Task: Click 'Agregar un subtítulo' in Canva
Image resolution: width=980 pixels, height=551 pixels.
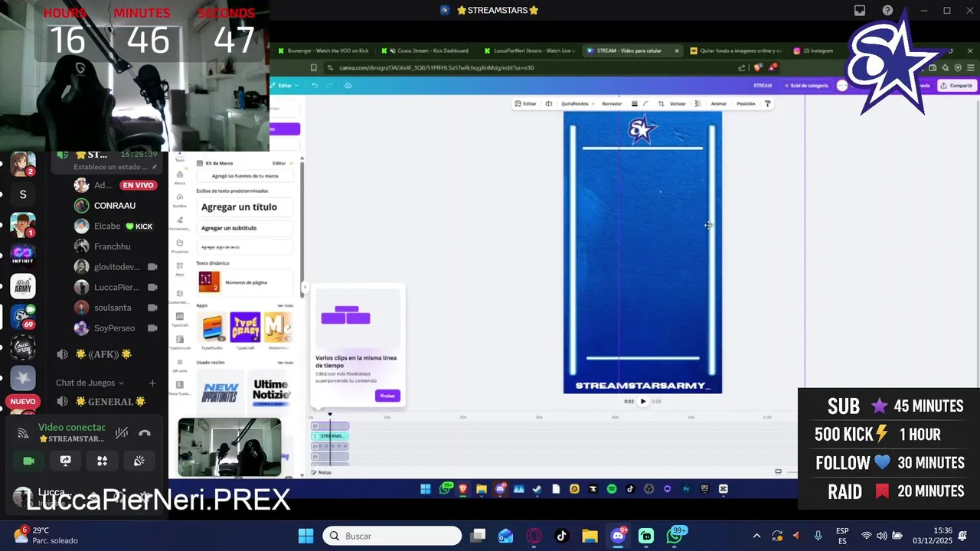Action: (245, 228)
